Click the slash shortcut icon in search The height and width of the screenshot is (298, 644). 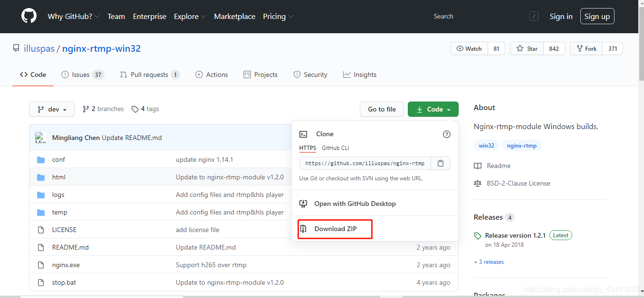[534, 17]
